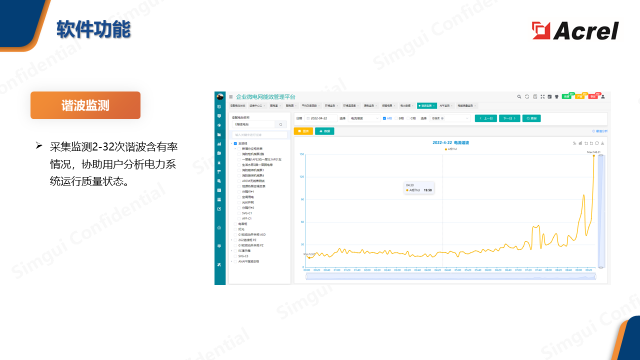The height and width of the screenshot is (360, 640).
Task: Toggle the checked root checkbox in the device tree
Action: click(236, 144)
